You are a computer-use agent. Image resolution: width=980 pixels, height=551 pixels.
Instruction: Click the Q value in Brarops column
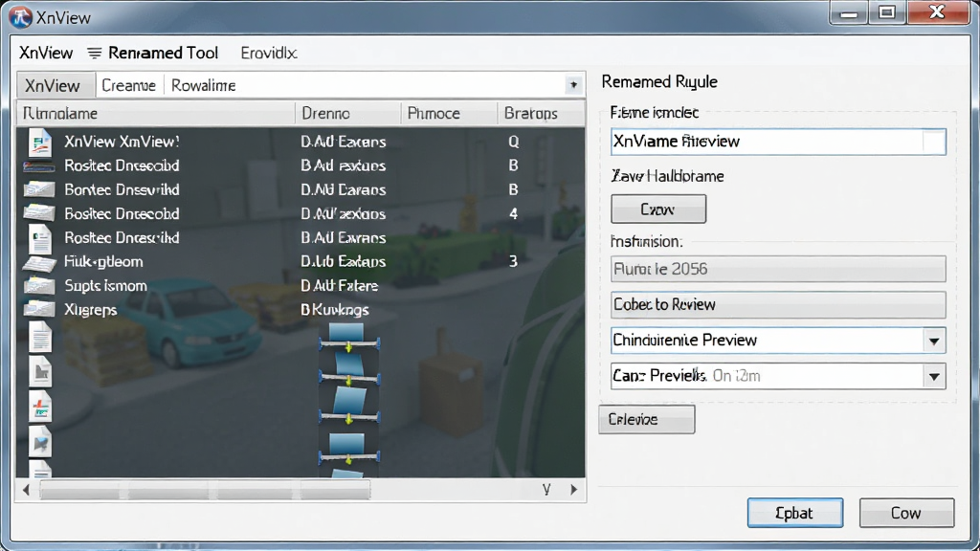[x=513, y=142]
